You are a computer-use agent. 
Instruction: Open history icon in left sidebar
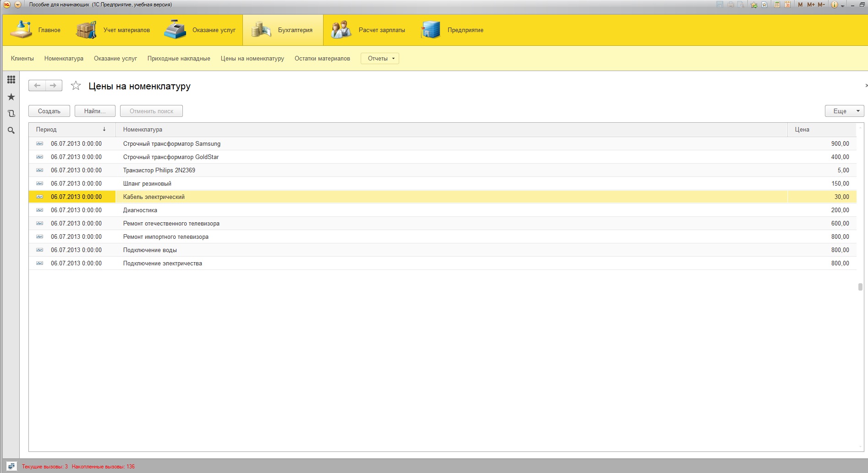11,113
